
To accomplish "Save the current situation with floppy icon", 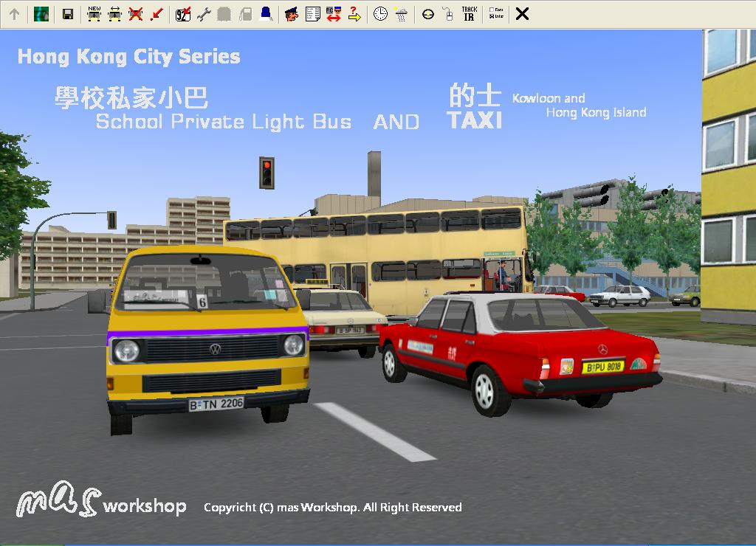I will click(68, 13).
